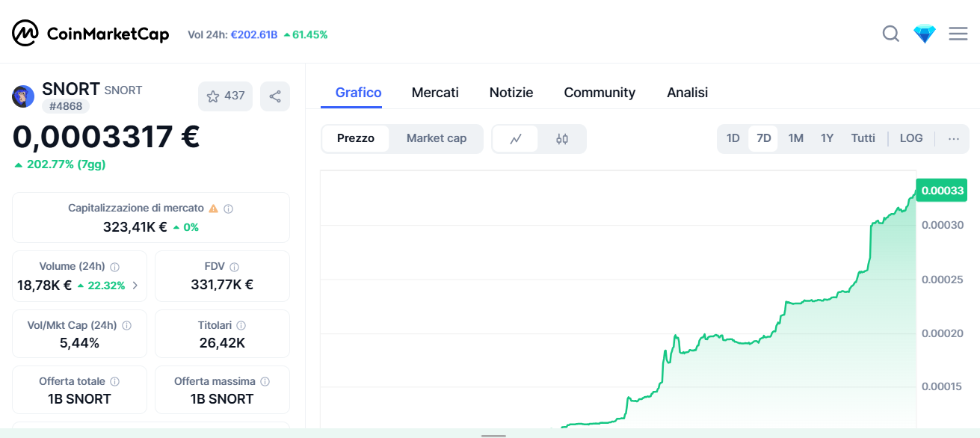Click the #4868 rank badge
This screenshot has width=980, height=438.
[x=66, y=106]
